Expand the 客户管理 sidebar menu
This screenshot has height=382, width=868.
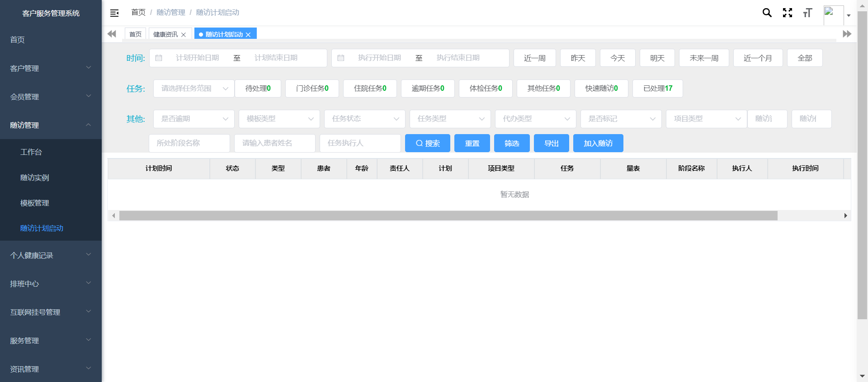click(x=51, y=68)
